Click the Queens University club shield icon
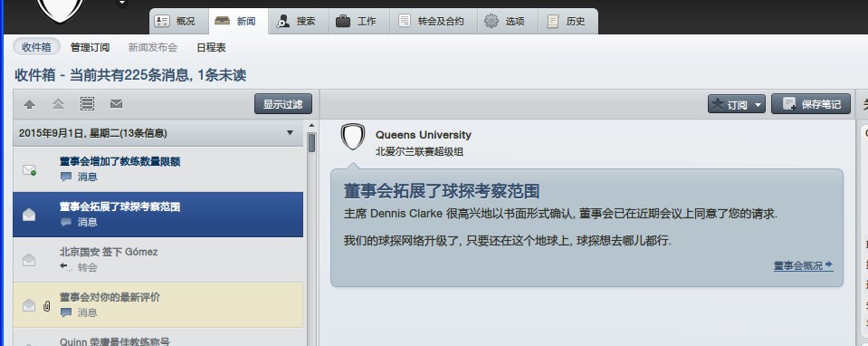The height and width of the screenshot is (346, 868). point(353,138)
